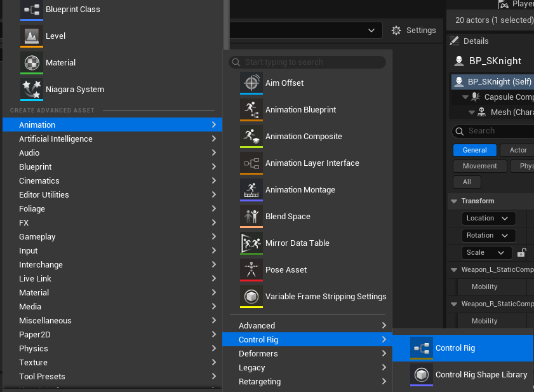Open the Texture submenu
The width and height of the screenshot is (534, 392).
112,362
